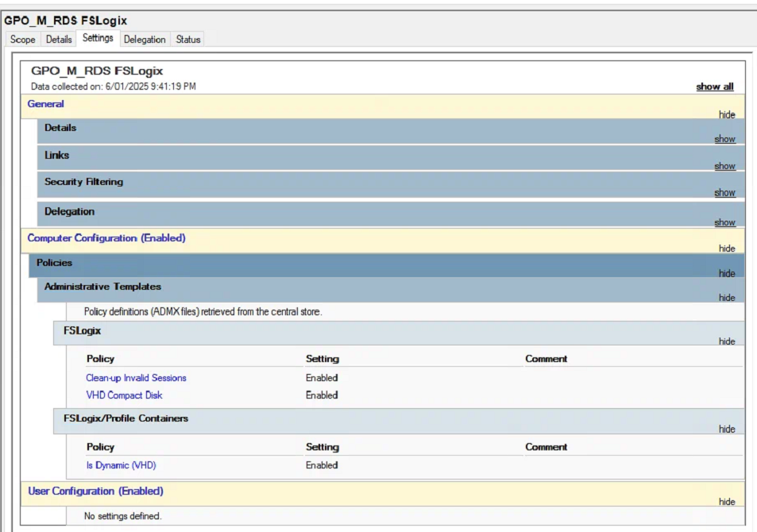Click the report title GPO_M_RDS FSLogix
The height and width of the screenshot is (532, 757).
(x=97, y=71)
